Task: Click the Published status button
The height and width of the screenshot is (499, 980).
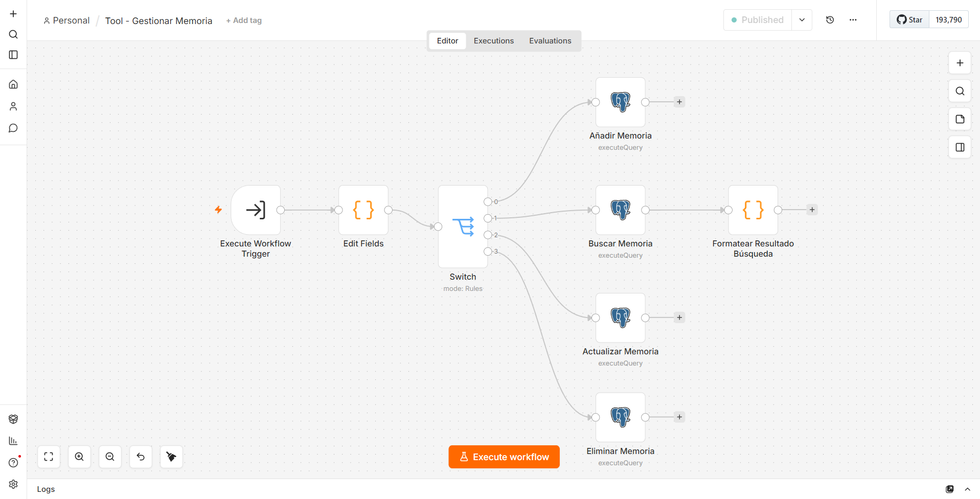Action: [758, 20]
